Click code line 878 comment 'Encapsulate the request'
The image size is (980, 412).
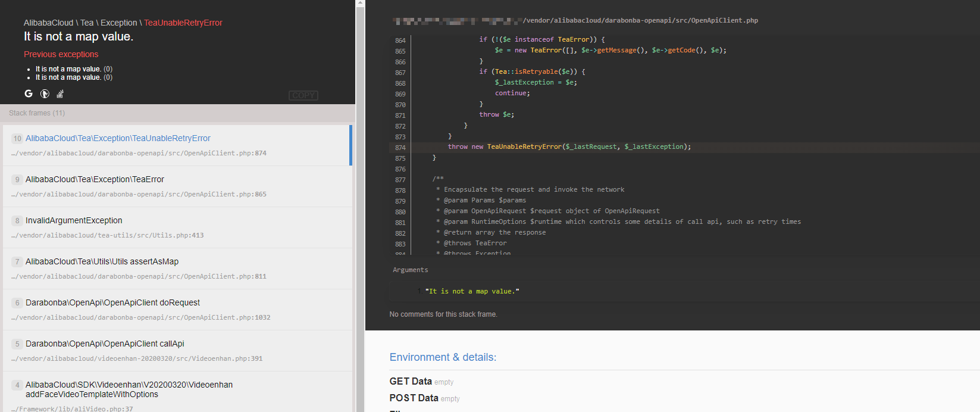(x=530, y=190)
